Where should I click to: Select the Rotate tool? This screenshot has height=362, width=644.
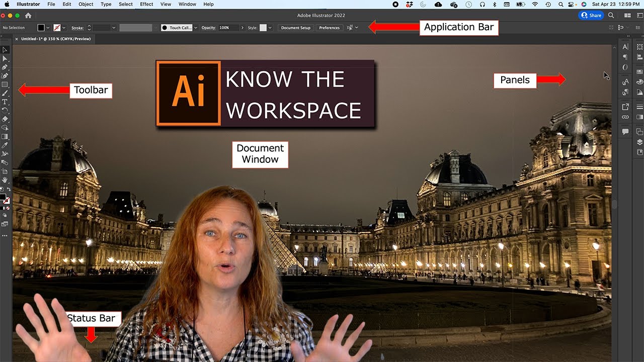click(5, 110)
